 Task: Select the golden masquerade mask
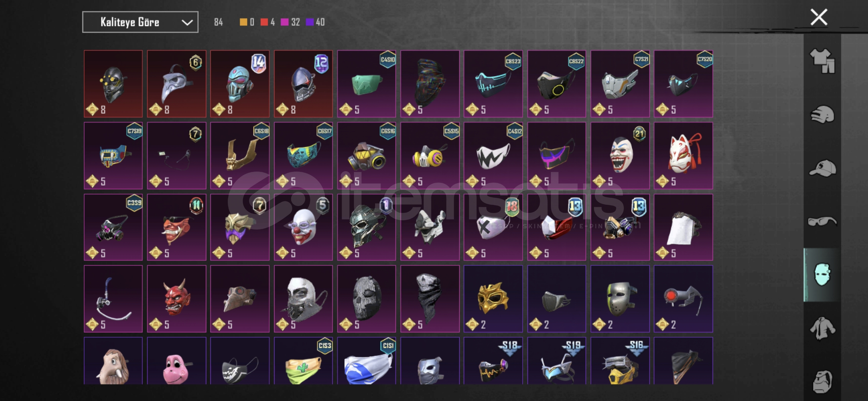click(493, 299)
